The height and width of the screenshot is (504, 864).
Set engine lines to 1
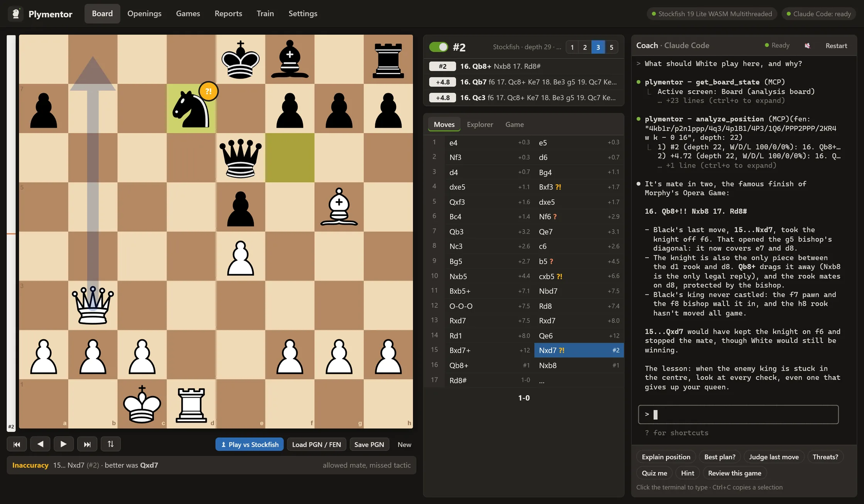tap(572, 47)
